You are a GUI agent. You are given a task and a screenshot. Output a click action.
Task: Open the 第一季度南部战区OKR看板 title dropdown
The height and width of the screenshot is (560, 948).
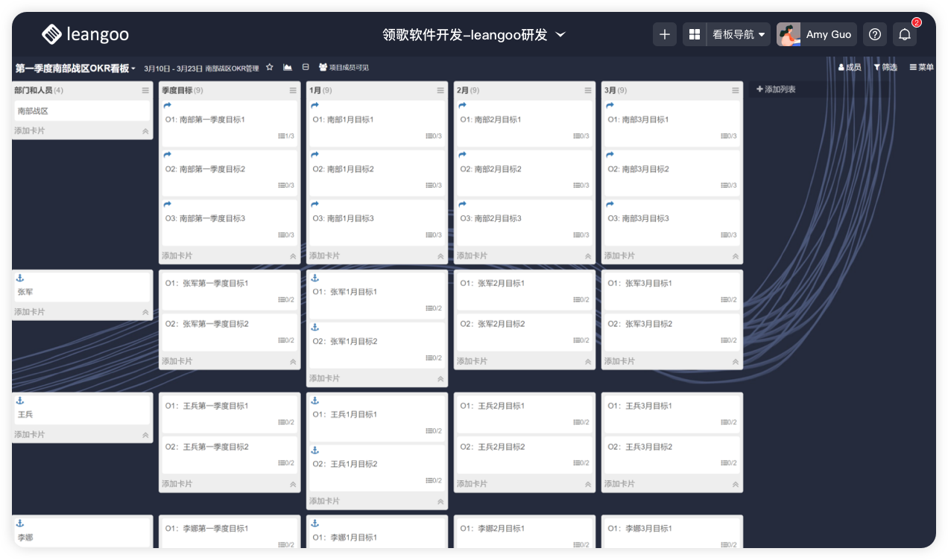(75, 69)
